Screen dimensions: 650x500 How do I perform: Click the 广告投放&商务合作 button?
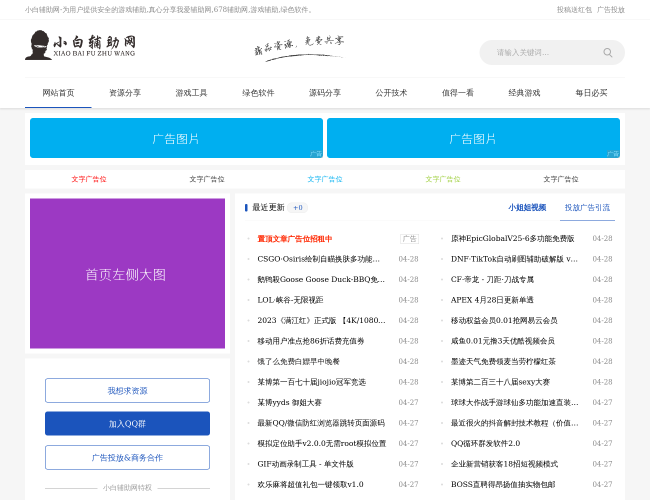pyautogui.click(x=127, y=458)
